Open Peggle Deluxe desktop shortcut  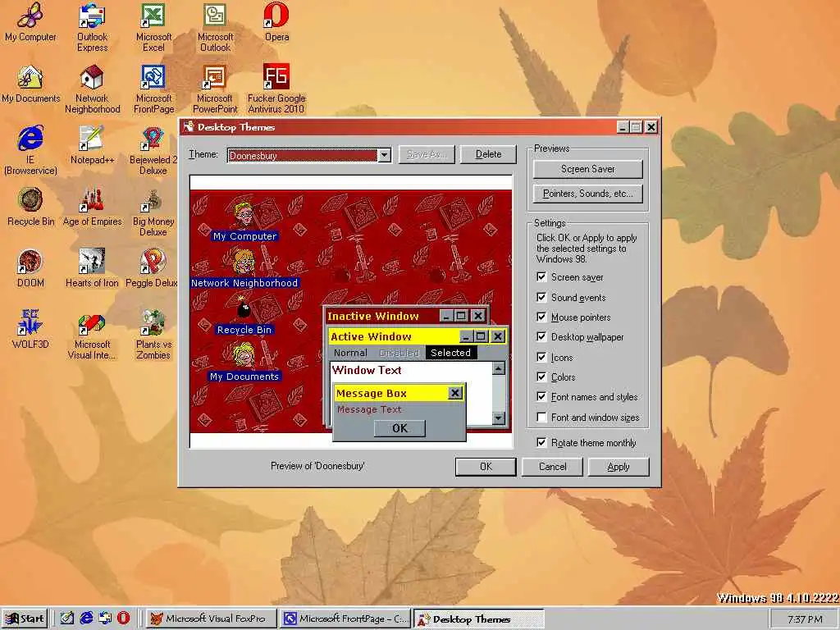pos(152,268)
